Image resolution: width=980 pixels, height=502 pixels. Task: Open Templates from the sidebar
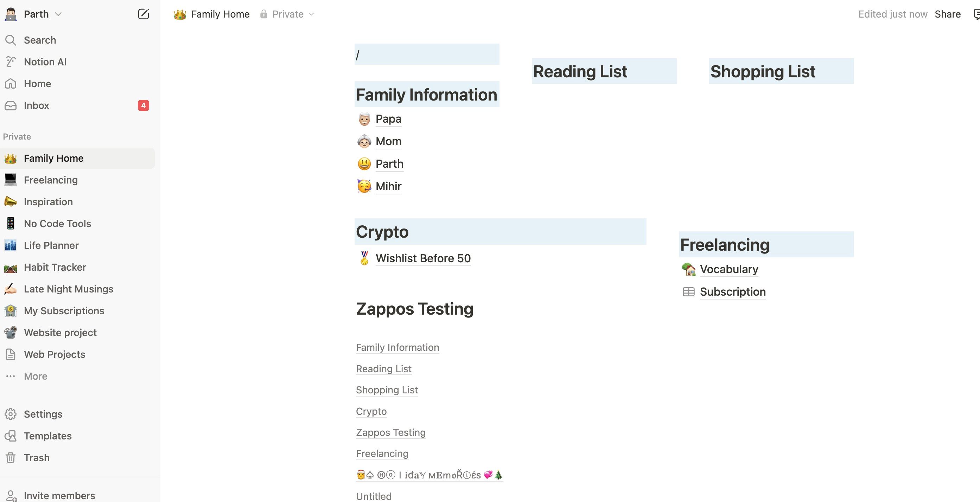click(47, 436)
